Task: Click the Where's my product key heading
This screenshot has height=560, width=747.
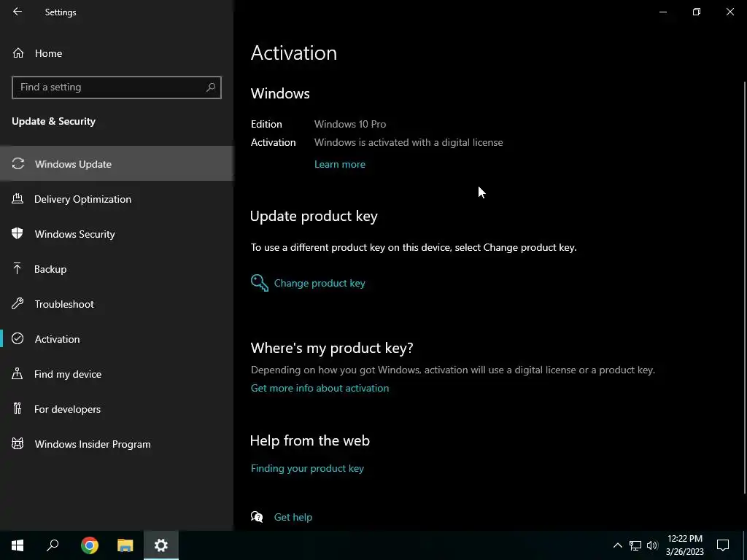Action: click(332, 348)
